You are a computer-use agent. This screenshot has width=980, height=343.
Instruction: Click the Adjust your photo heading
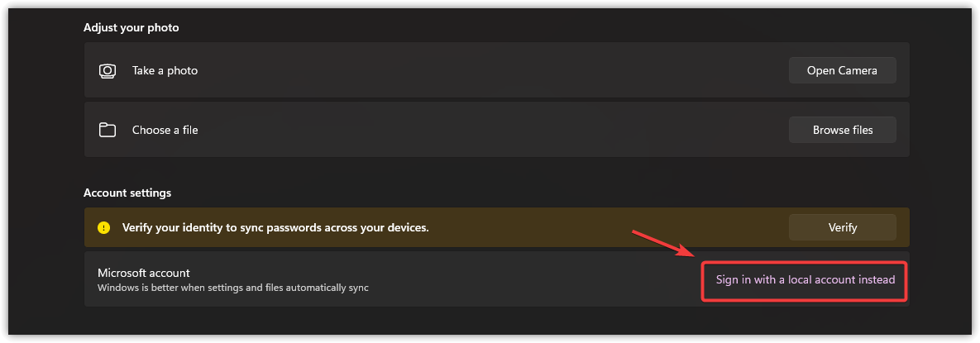point(131,28)
